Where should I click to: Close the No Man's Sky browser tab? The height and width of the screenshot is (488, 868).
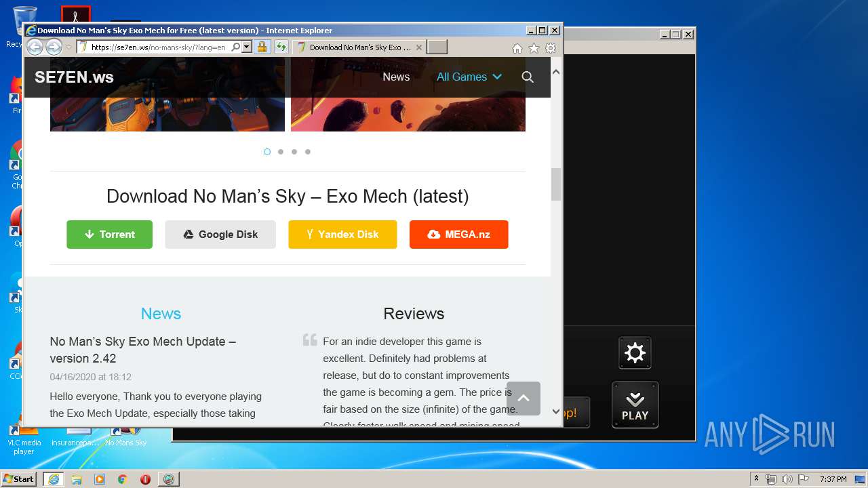pyautogui.click(x=418, y=47)
